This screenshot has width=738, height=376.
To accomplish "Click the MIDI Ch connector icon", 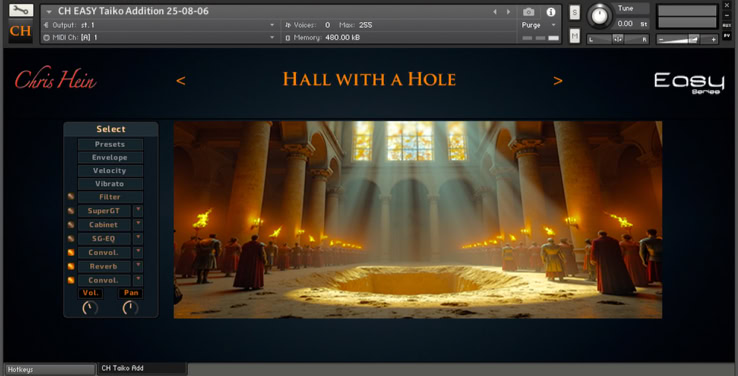I will point(46,37).
